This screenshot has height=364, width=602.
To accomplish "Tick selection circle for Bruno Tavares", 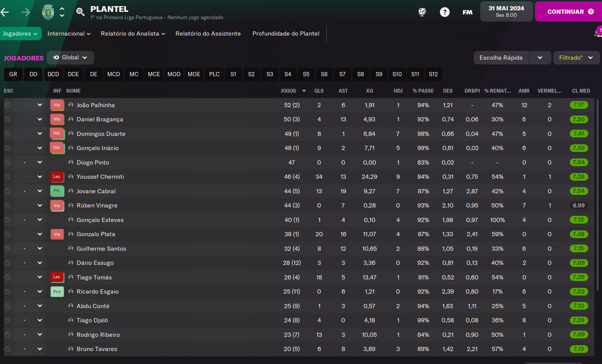I will point(8,349).
